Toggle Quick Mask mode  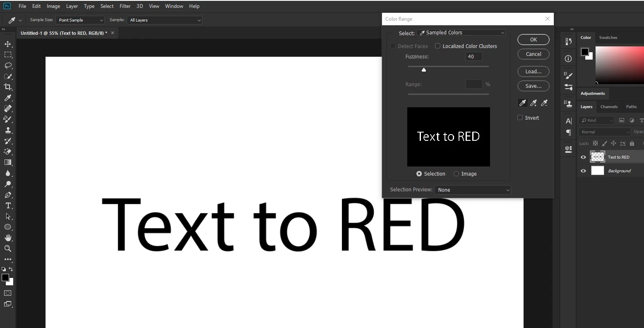pos(8,293)
